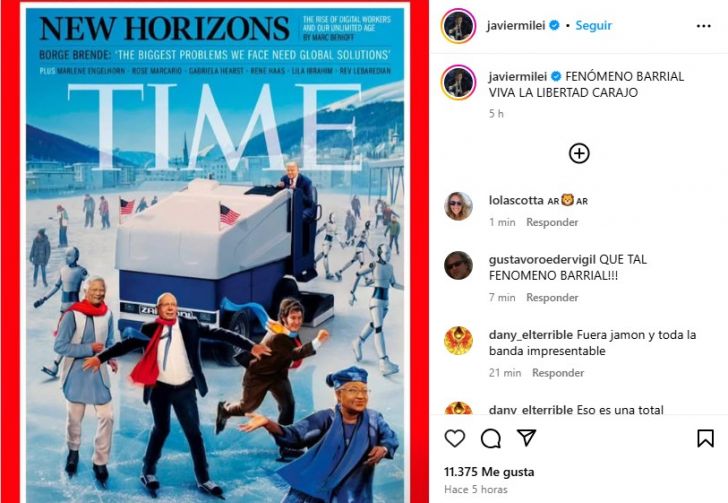Open the javiermilei username in the header
The height and width of the screenshot is (503, 728).
(x=516, y=26)
